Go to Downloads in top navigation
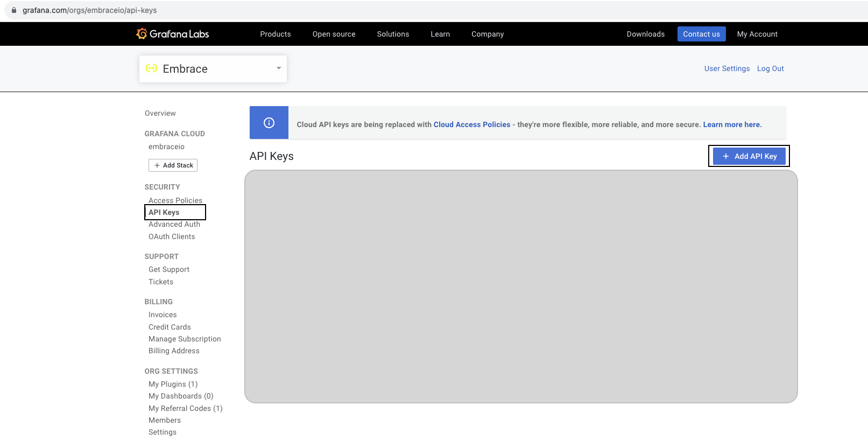Image resolution: width=868 pixels, height=447 pixels. point(646,34)
